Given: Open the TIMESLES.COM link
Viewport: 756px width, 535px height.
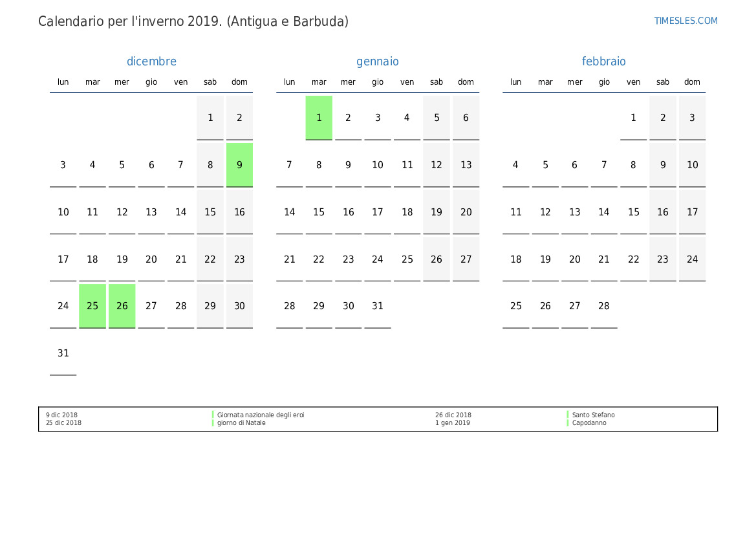Looking at the screenshot, I should coord(686,21).
